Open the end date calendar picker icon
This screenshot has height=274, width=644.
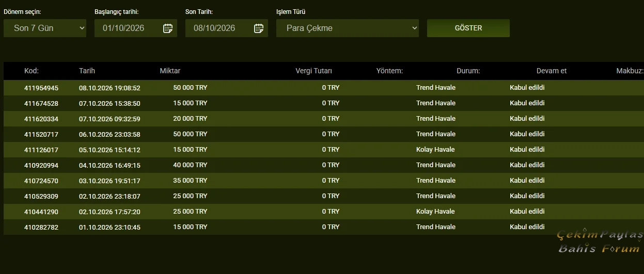[258, 28]
